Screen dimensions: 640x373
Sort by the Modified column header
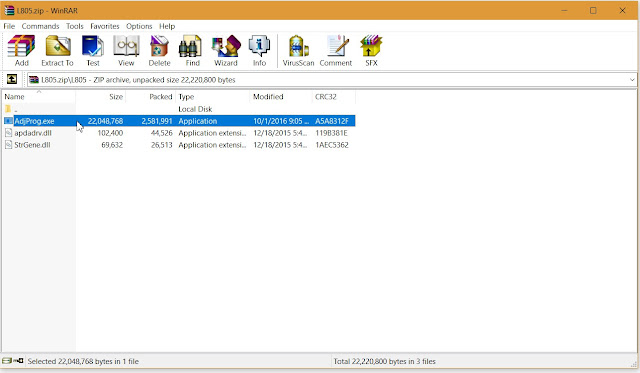tap(281, 97)
